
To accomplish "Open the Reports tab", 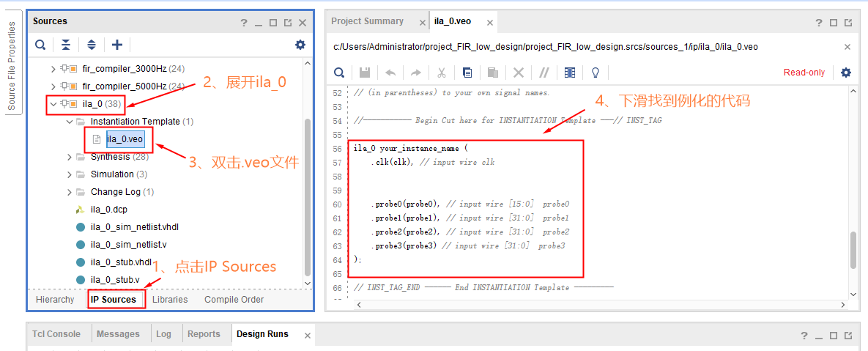I will point(204,334).
